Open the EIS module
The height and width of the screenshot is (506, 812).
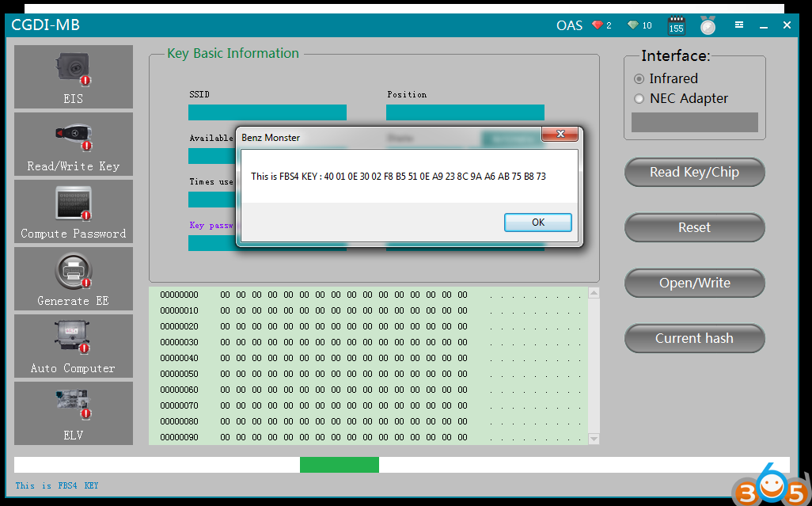73,77
